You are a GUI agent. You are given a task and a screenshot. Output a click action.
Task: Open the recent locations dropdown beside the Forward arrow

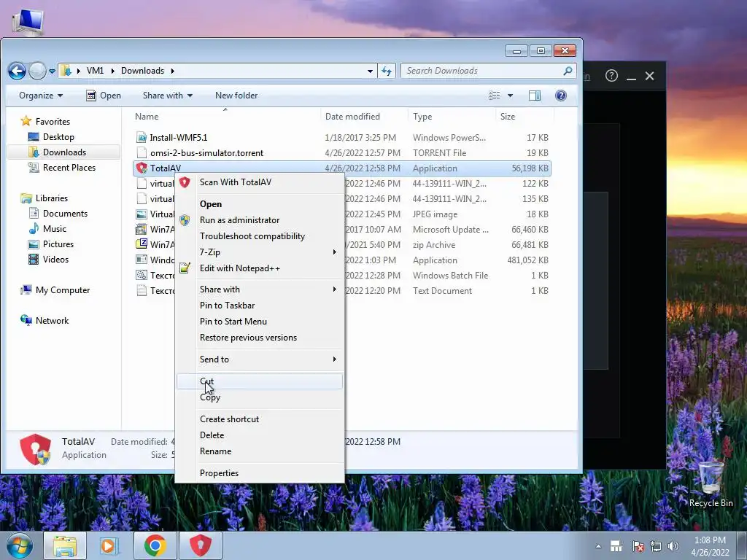52,71
